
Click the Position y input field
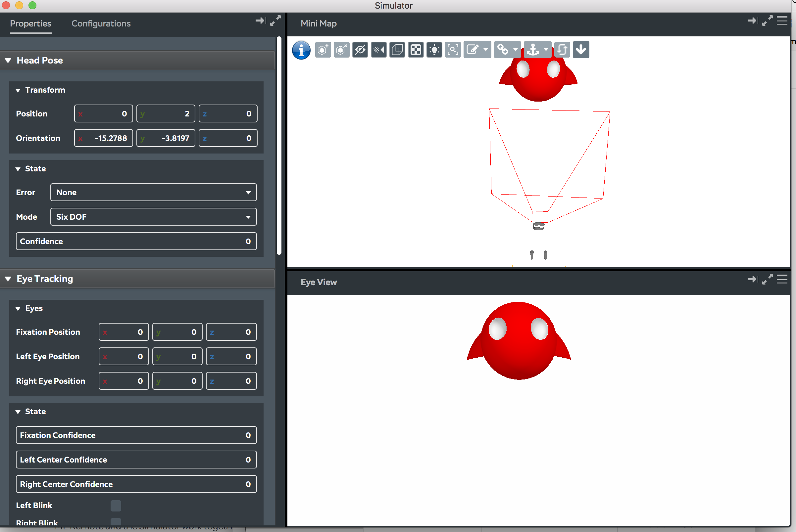166,114
